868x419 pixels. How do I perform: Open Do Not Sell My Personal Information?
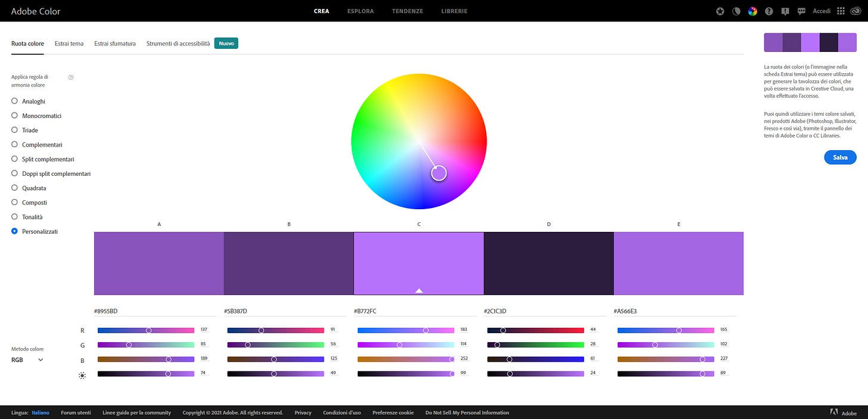point(467,412)
